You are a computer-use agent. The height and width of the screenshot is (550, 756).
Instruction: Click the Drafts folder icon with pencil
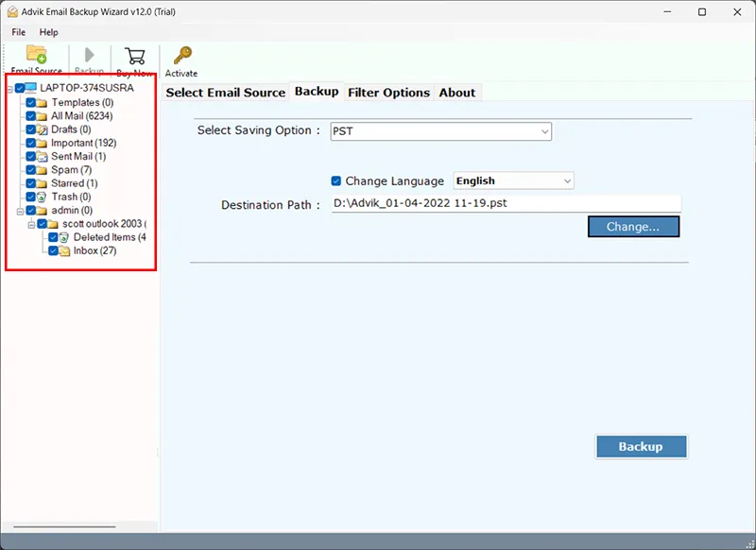coord(42,129)
